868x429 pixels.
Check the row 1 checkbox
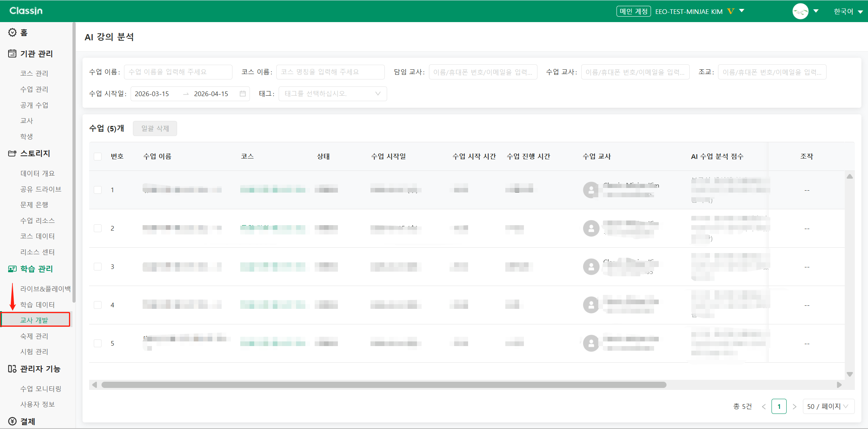(x=98, y=190)
